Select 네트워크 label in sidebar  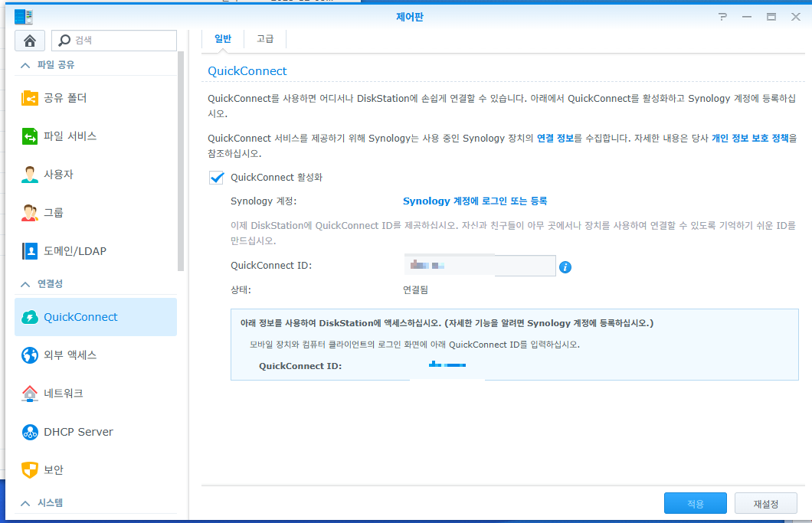point(63,394)
